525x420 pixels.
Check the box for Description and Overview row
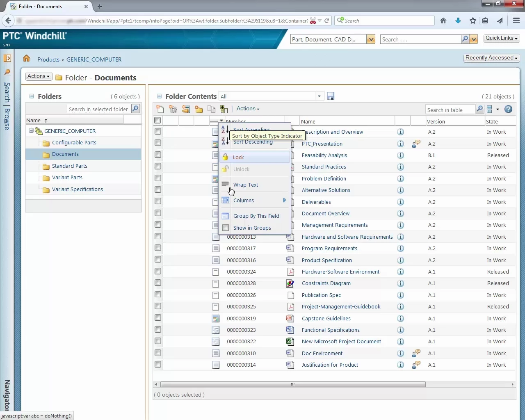[x=158, y=131]
